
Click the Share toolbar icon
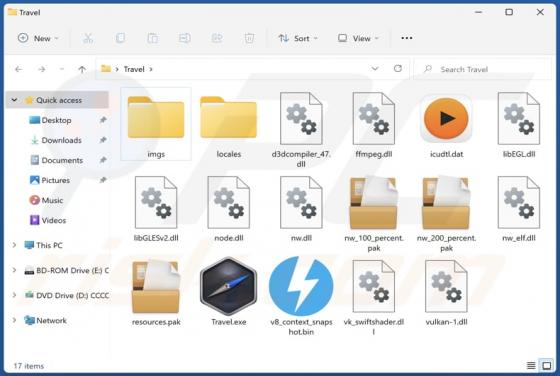pyautogui.click(x=217, y=38)
